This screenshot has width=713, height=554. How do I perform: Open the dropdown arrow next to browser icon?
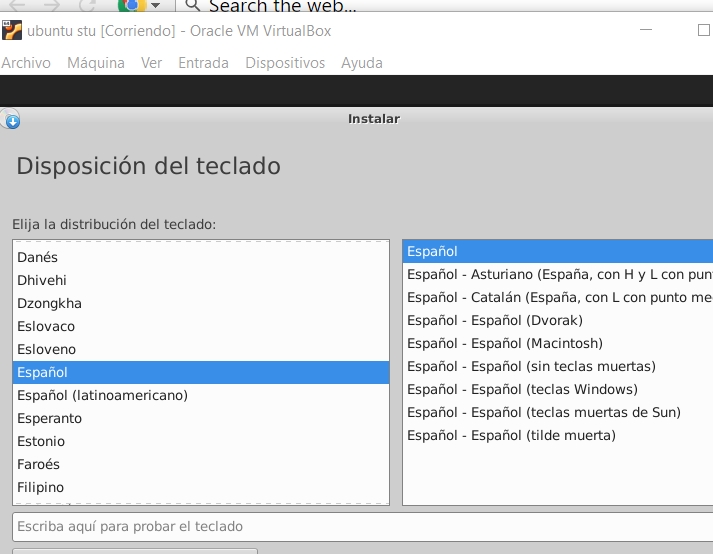155,5
